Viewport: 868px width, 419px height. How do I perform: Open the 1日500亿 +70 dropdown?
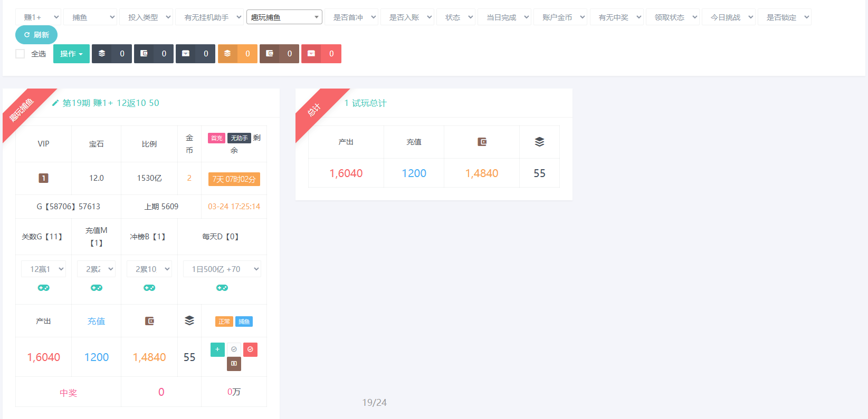tap(222, 269)
